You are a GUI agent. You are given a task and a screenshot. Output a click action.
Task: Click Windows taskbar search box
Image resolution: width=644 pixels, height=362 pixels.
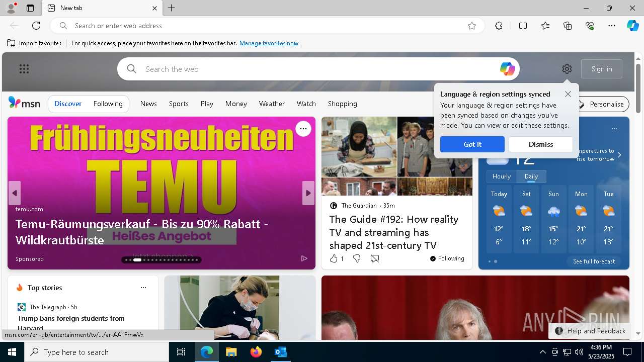tap(97, 352)
